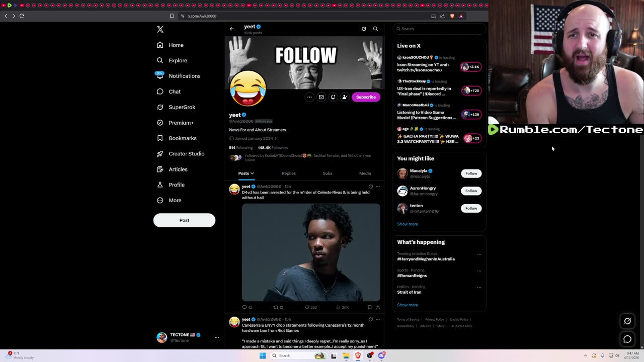Screen dimensions: 644x362
Task: View analytics of D4vd post
Action: (343, 307)
